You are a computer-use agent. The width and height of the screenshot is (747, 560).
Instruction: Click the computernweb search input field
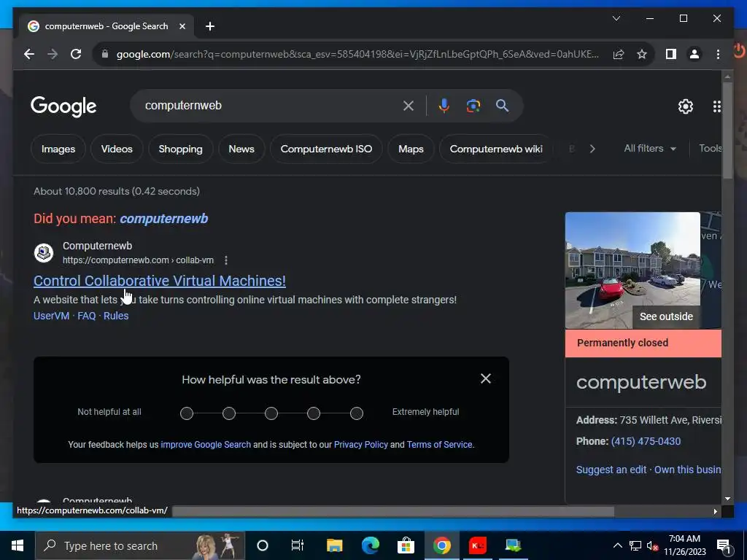[x=269, y=105]
